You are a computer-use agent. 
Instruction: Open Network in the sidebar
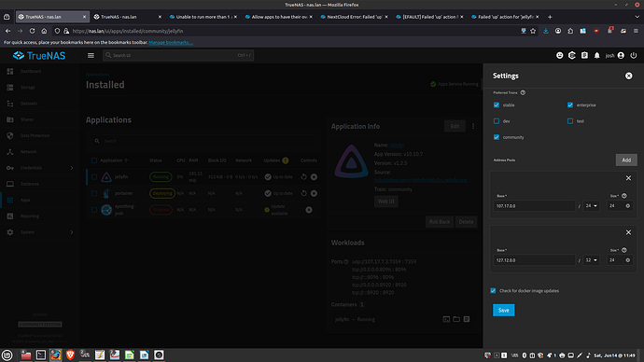pos(40,151)
